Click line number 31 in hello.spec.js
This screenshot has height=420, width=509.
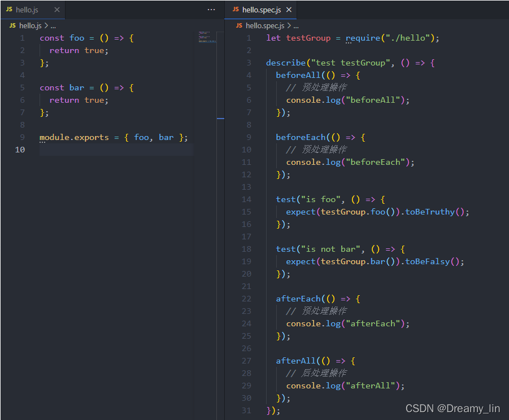[246, 410]
